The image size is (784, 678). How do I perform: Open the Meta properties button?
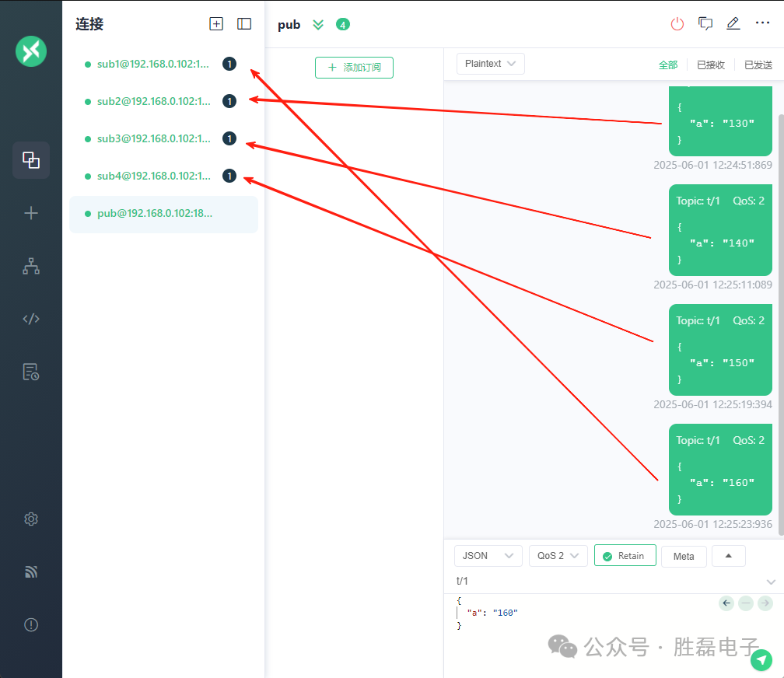tap(684, 556)
